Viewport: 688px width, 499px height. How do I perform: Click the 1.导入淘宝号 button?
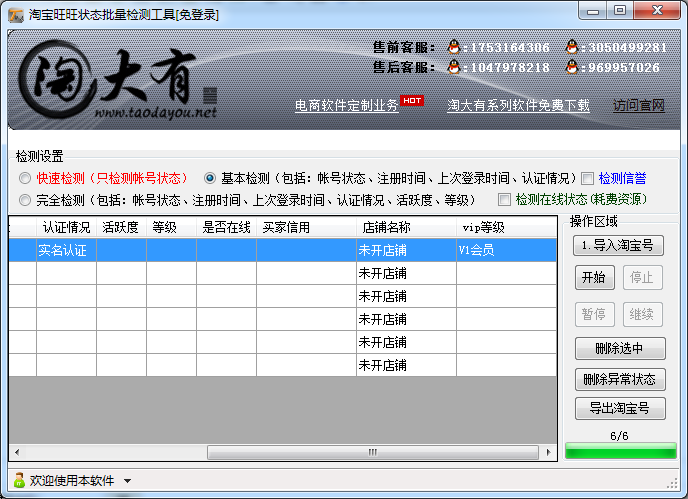[x=618, y=245]
